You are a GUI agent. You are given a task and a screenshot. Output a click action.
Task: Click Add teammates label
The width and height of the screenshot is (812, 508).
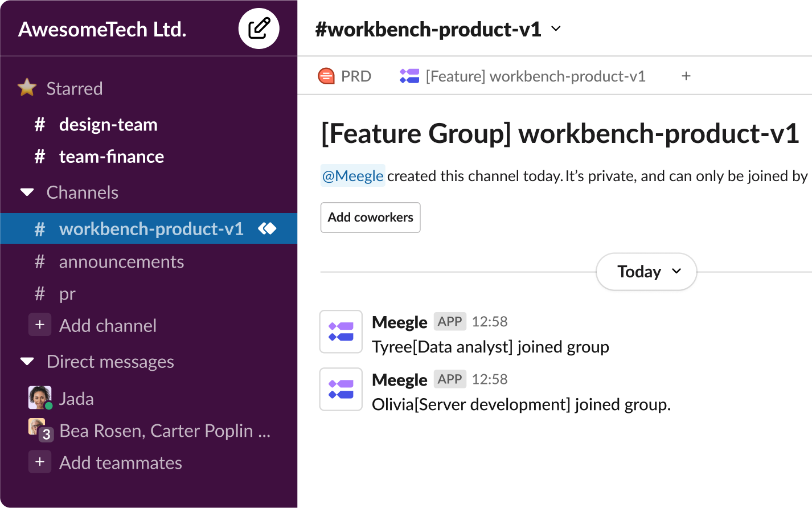point(121,462)
